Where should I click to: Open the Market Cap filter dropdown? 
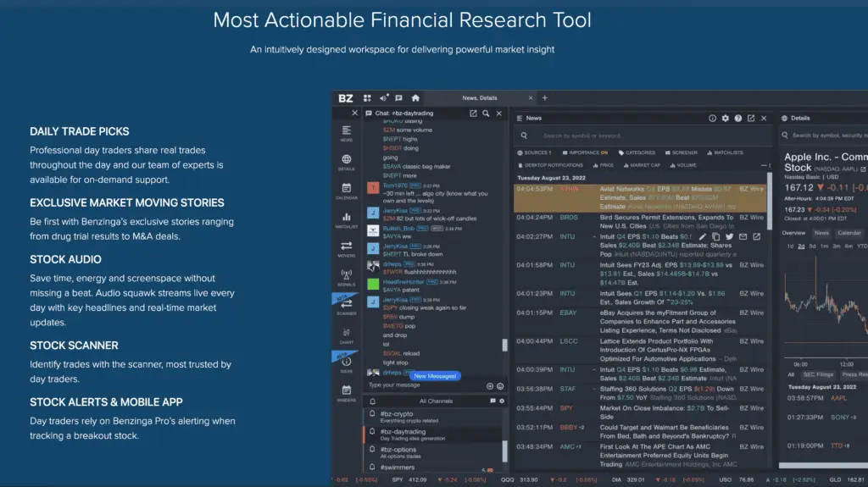[642, 165]
